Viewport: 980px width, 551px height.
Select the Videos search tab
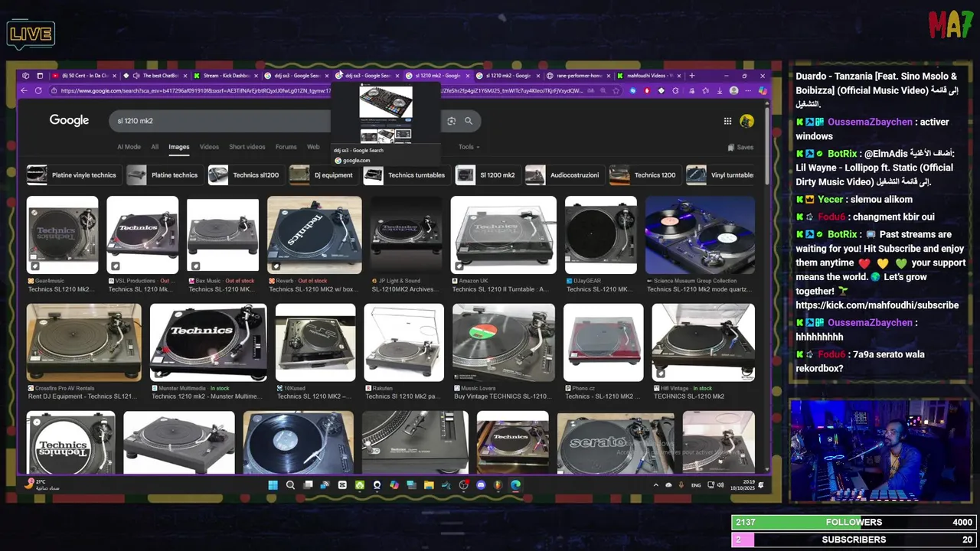pos(209,147)
